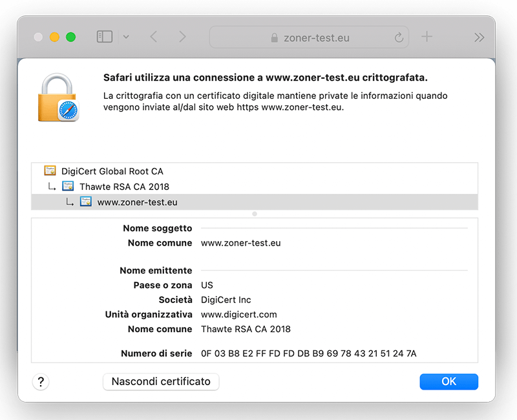Show more toolbar items via double chevron
This screenshot has width=517, height=420.
[x=479, y=37]
